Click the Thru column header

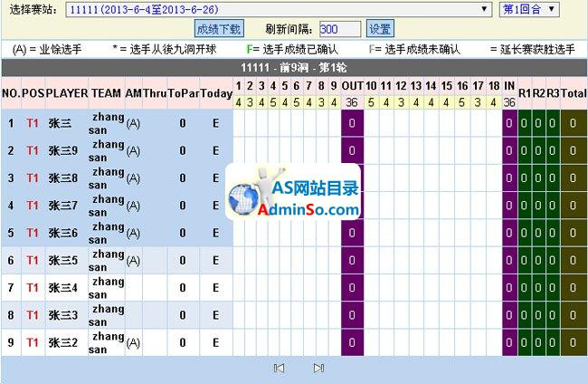coord(155,93)
